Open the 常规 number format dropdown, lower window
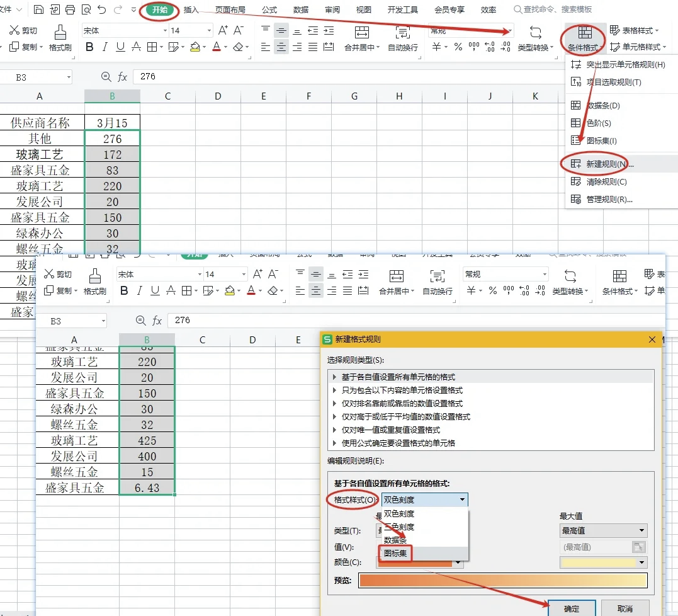 coord(545,274)
